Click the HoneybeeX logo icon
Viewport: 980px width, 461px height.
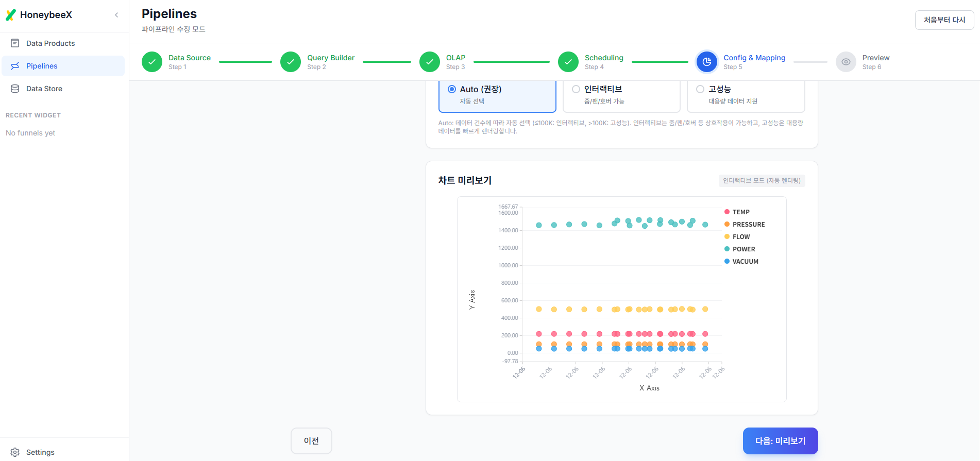coord(11,15)
